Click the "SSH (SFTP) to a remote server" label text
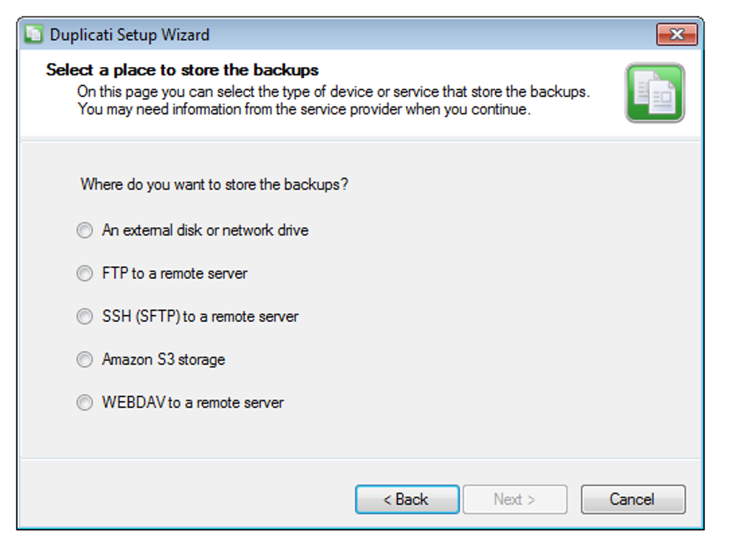The height and width of the screenshot is (560, 733). tap(200, 317)
